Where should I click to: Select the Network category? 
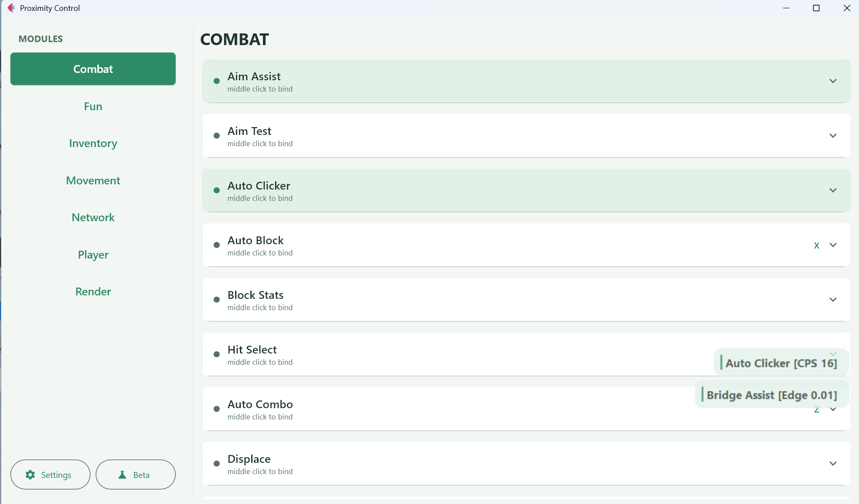[93, 217]
